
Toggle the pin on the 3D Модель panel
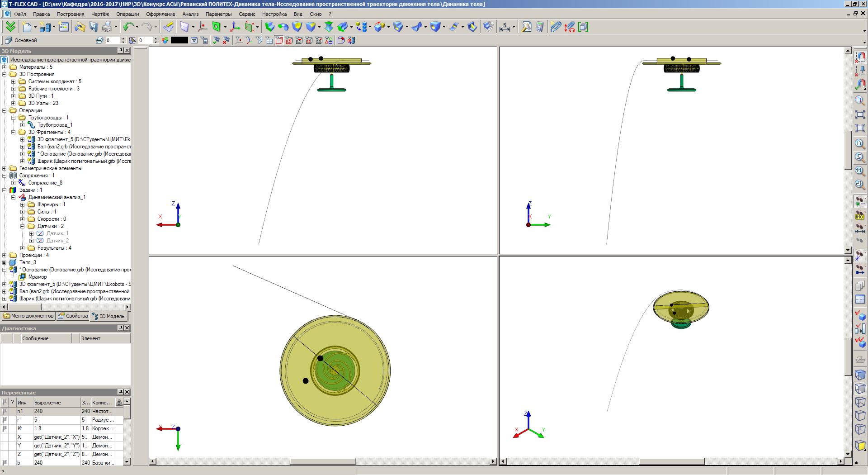point(121,51)
